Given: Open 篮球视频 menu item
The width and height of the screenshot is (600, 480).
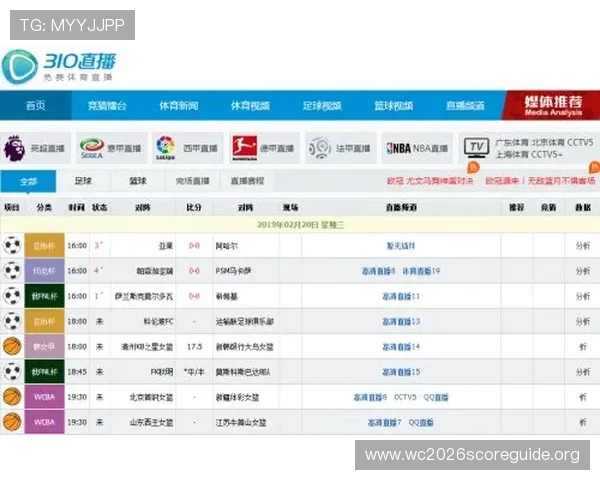Looking at the screenshot, I should pyautogui.click(x=393, y=106).
